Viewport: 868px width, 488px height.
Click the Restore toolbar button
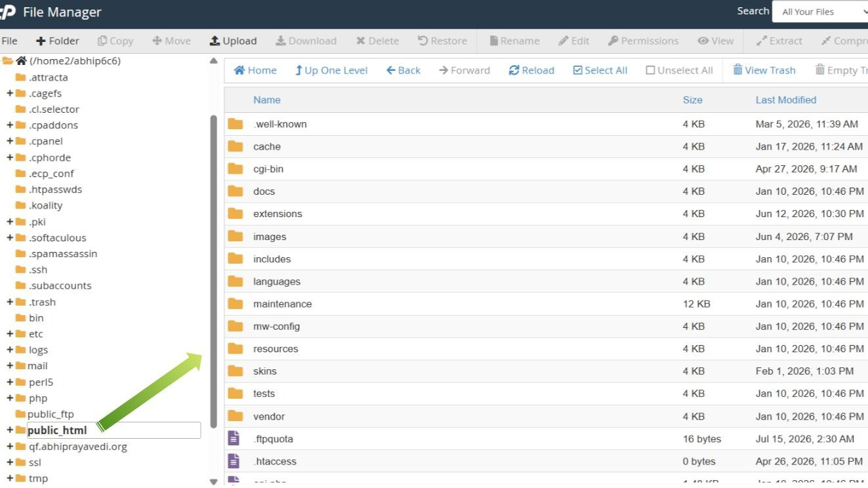(442, 41)
